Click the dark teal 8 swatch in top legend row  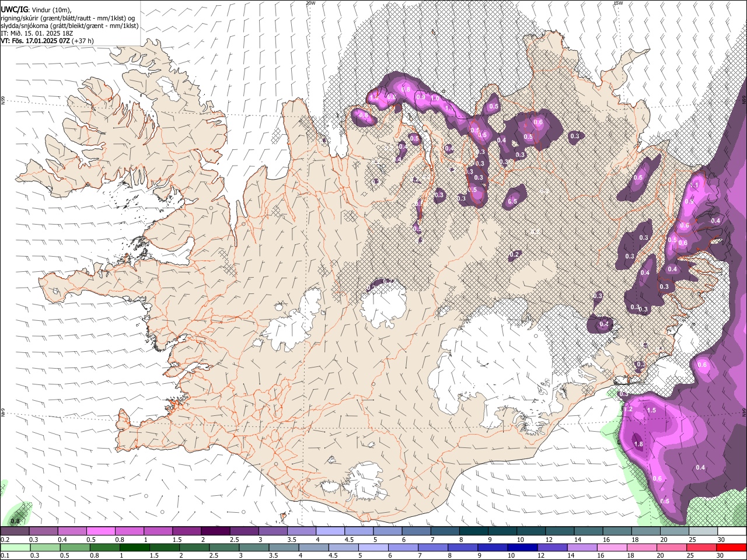(x=474, y=531)
